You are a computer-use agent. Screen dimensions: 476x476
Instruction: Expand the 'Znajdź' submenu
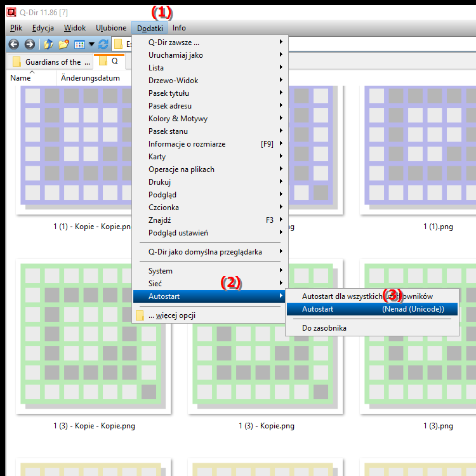pos(210,220)
